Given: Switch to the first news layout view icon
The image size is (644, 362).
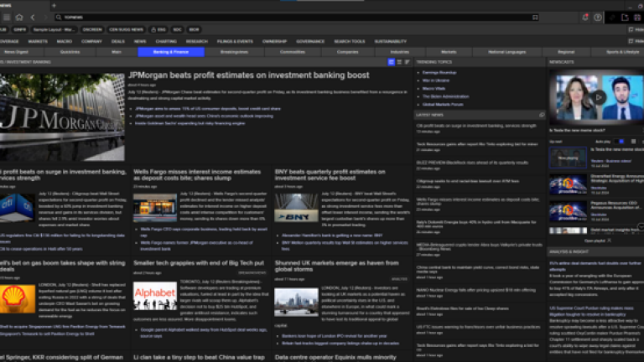Looking at the screenshot, I should tap(391, 63).
